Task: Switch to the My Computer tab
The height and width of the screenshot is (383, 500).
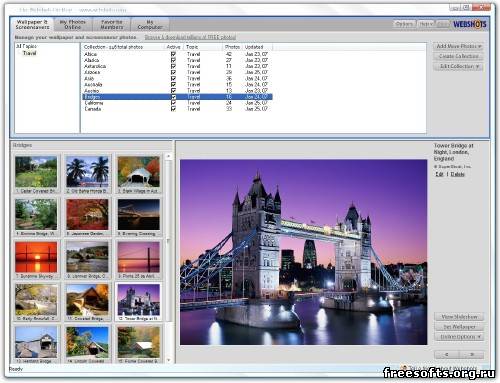Action: tap(150, 24)
